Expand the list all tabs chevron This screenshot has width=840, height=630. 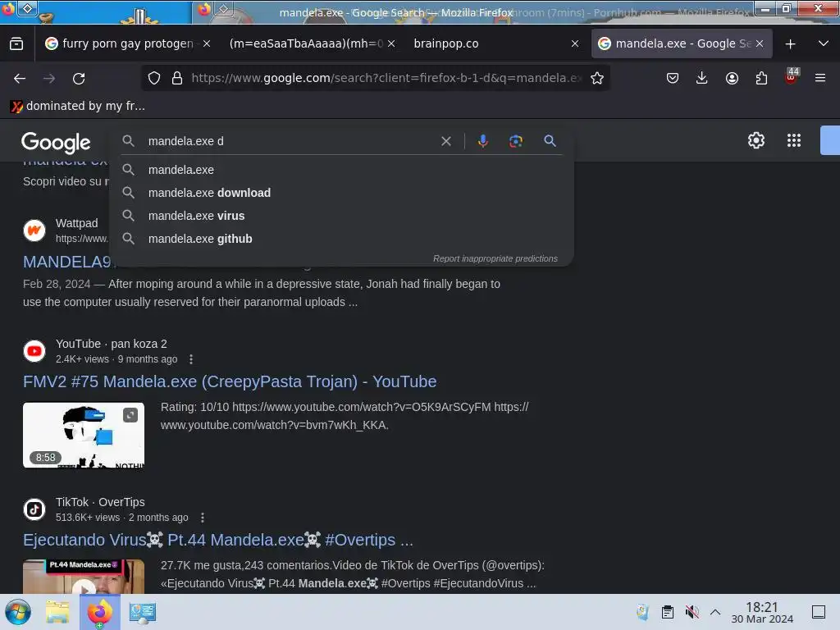coord(824,43)
